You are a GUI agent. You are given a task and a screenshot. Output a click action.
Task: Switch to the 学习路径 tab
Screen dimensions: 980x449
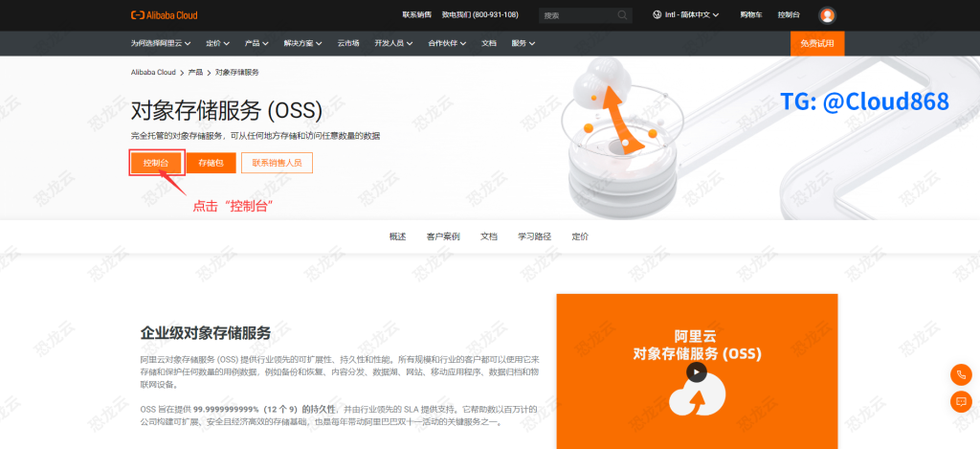534,236
